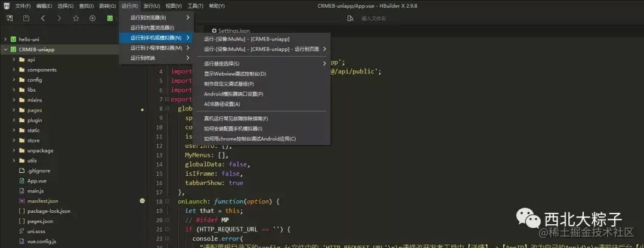The width and height of the screenshot is (644, 248).
Task: Click the HBuilder X app logo icon
Action: coord(7,6)
